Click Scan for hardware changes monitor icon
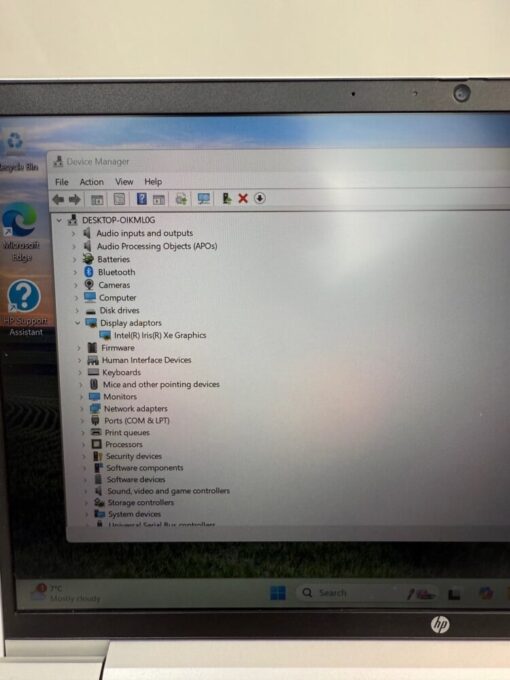510x680 pixels. click(204, 199)
